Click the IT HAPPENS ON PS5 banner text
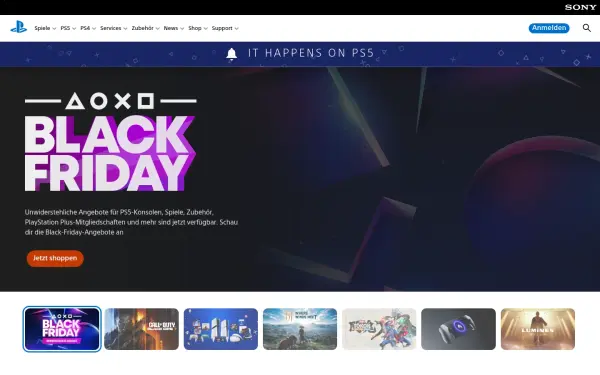The height and width of the screenshot is (375, 600). [311, 53]
